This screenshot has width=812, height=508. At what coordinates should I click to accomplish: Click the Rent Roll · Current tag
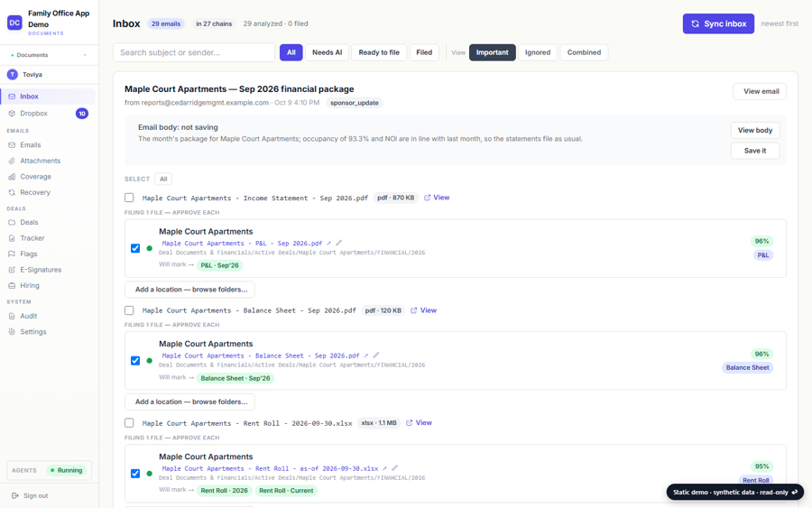[286, 490]
